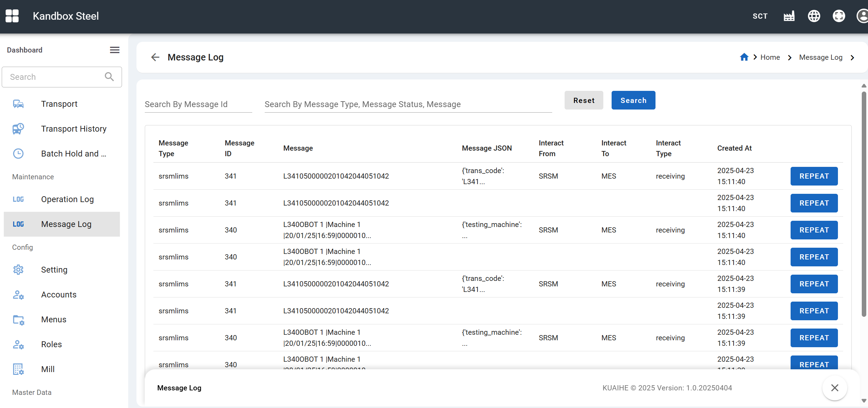Open SCT selector in header
868x408 pixels.
pos(760,16)
